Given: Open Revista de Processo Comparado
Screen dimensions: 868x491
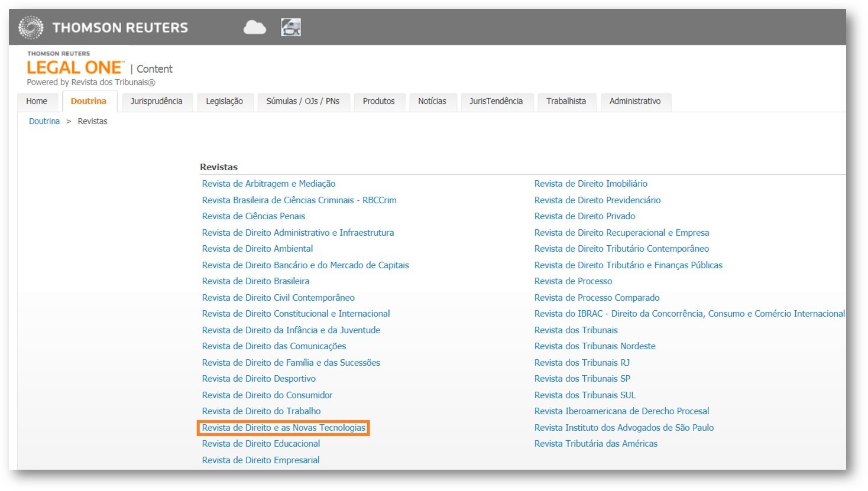Looking at the screenshot, I should [x=597, y=298].
